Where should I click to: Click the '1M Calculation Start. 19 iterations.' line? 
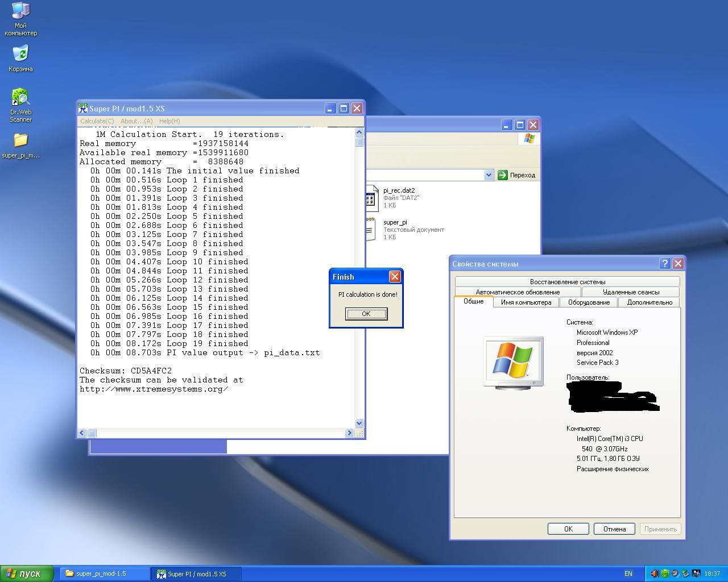[189, 134]
